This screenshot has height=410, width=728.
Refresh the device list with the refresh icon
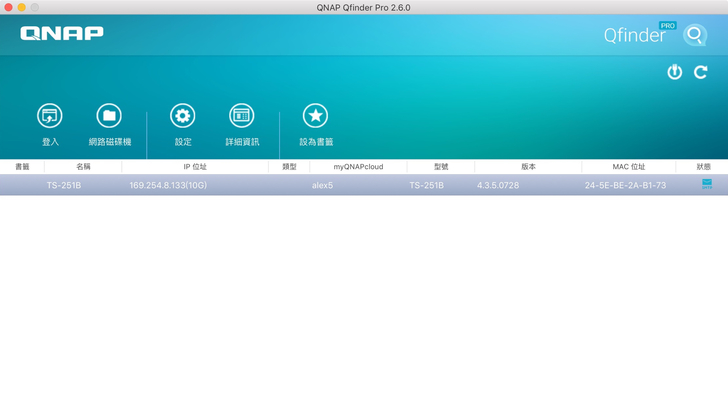coord(701,72)
